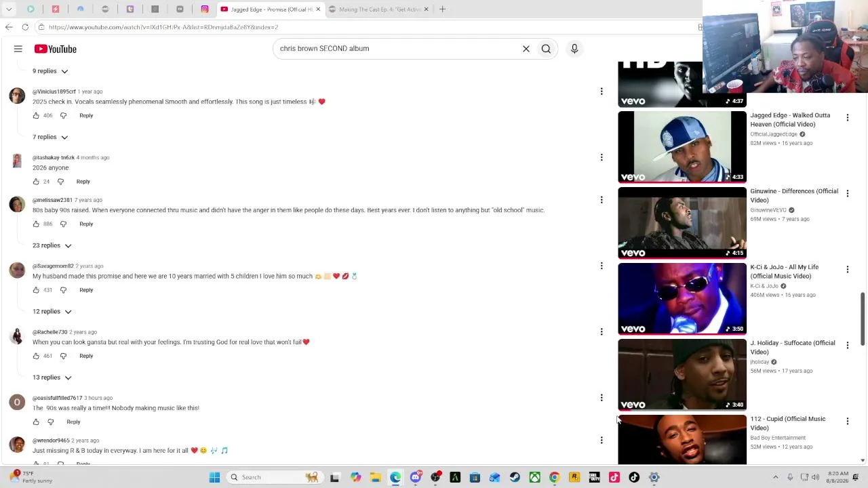Open the Steam icon in the taskbar
This screenshot has height=488, width=868.
coord(515,477)
